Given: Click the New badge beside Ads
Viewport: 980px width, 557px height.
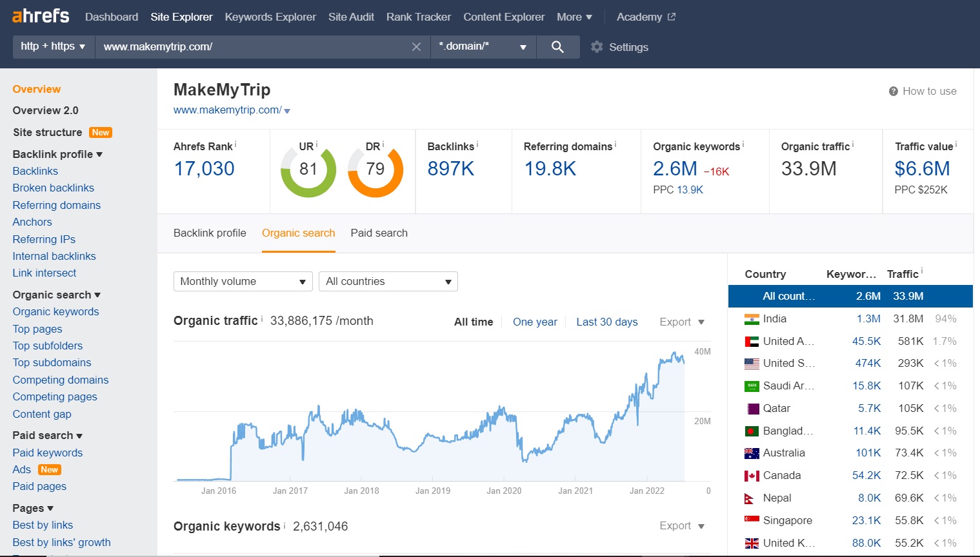Looking at the screenshot, I should click(x=50, y=469).
